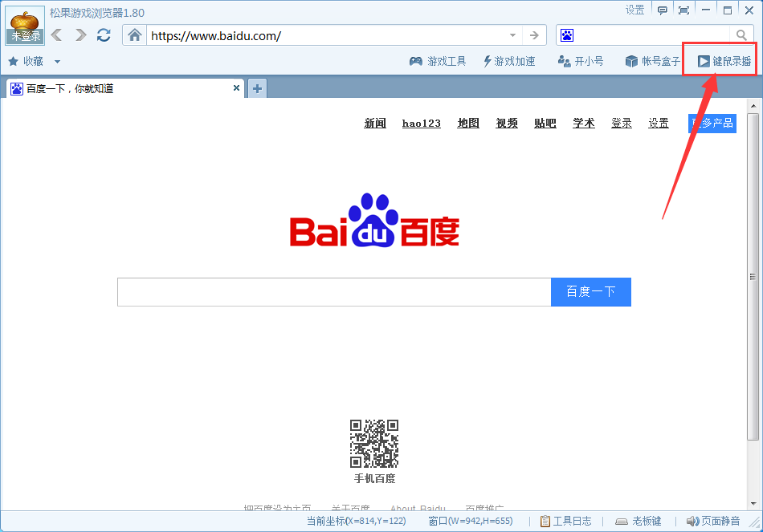Open the hao123 link
Image resolution: width=763 pixels, height=532 pixels.
click(x=421, y=123)
